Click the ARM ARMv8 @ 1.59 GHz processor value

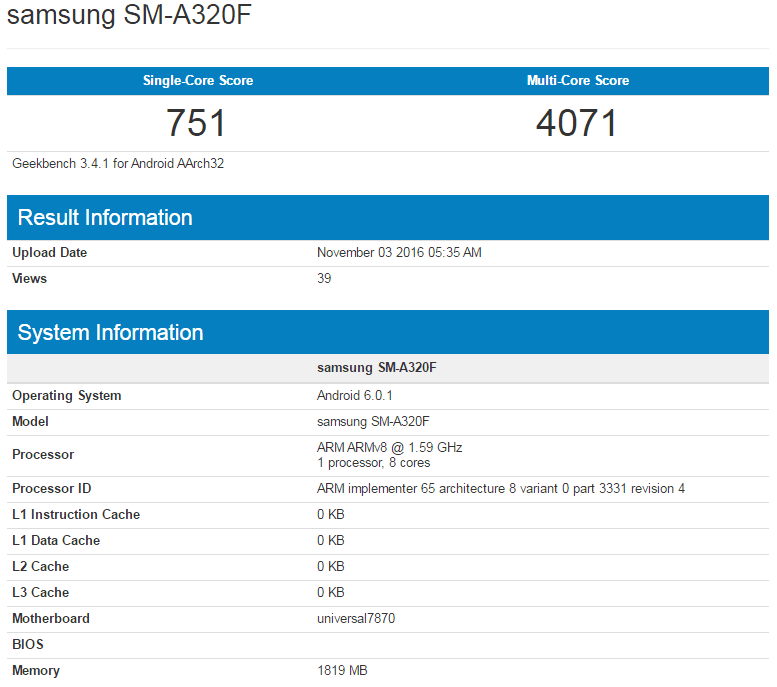(x=389, y=448)
